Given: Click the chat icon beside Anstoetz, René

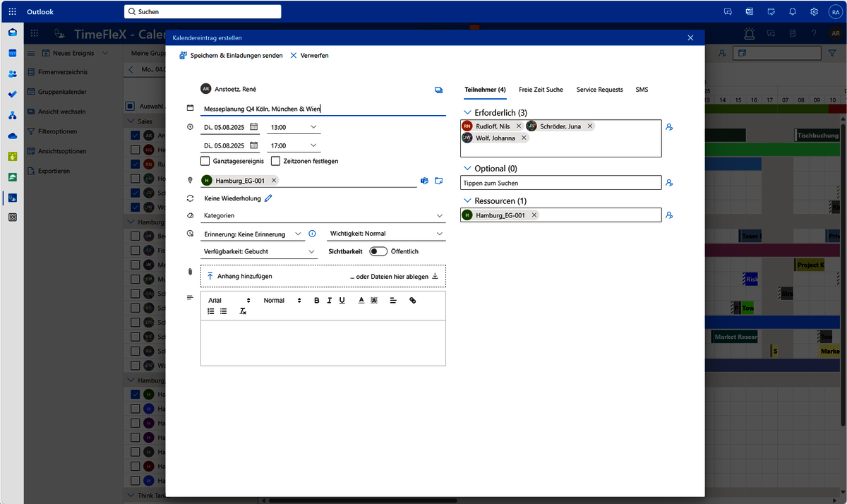Looking at the screenshot, I should click(438, 90).
